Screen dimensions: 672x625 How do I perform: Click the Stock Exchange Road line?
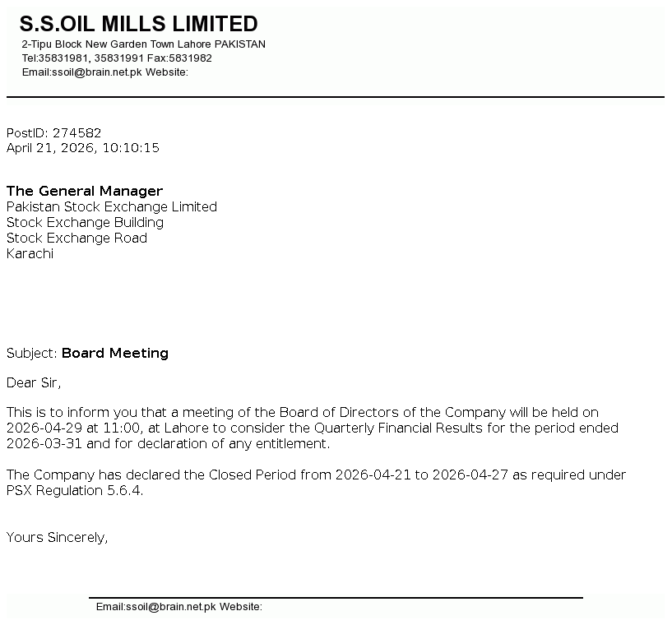[77, 238]
